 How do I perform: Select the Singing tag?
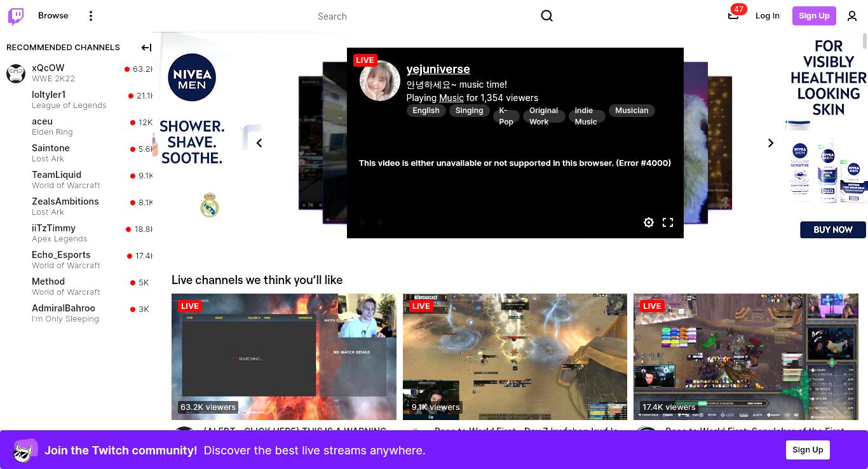pos(469,111)
